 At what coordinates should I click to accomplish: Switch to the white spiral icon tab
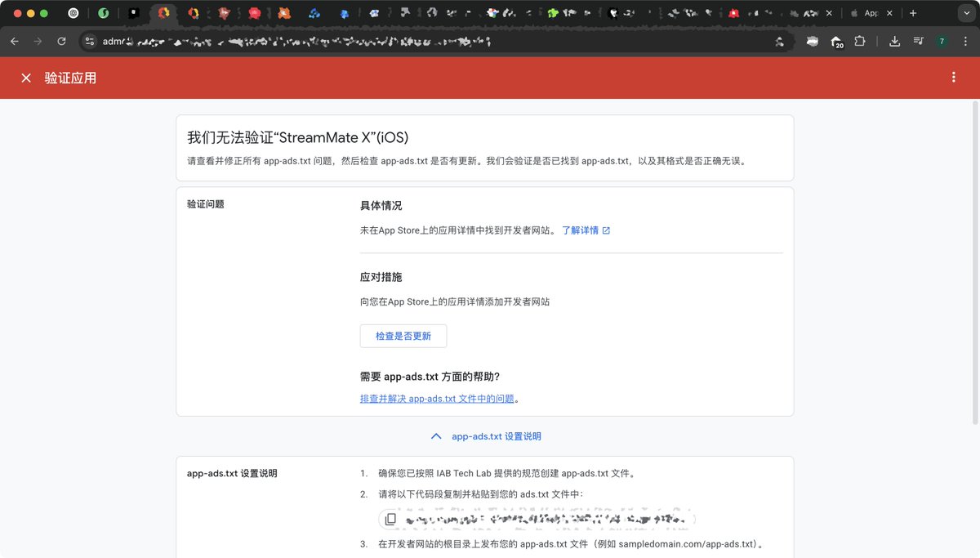(x=73, y=13)
